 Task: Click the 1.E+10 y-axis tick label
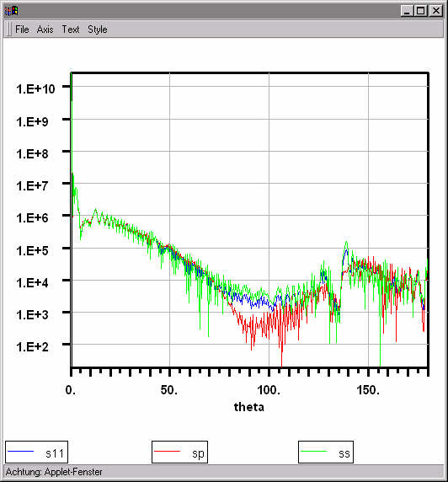(35, 89)
